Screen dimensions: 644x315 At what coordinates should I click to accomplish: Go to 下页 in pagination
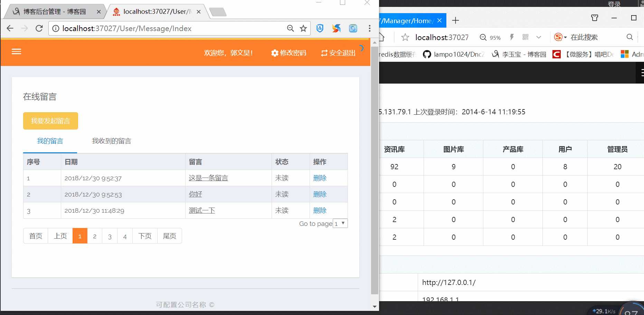145,236
